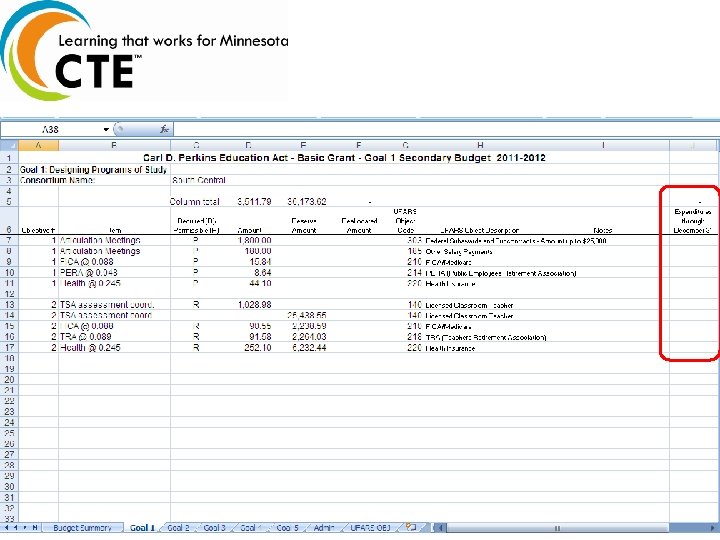Open the Goal 3 sheet tab

(x=214, y=528)
